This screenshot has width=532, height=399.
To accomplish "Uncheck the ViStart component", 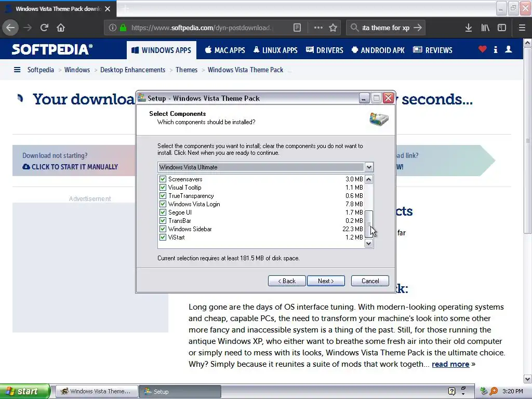I will (163, 237).
